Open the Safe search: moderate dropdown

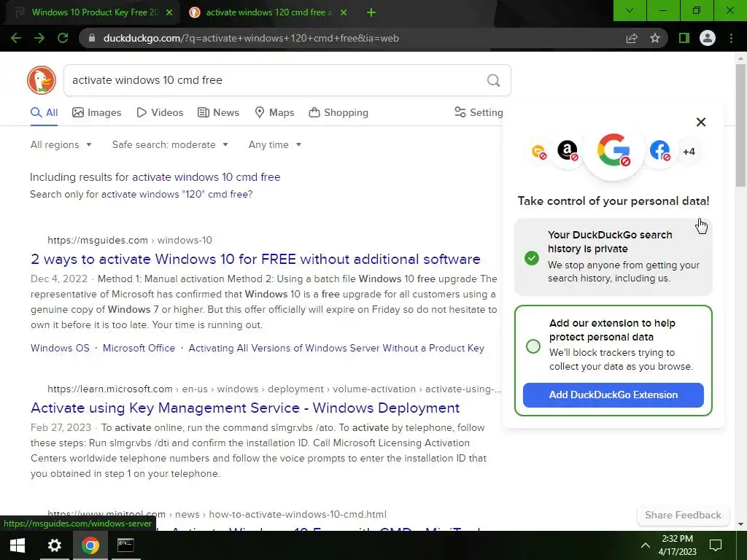tap(170, 145)
